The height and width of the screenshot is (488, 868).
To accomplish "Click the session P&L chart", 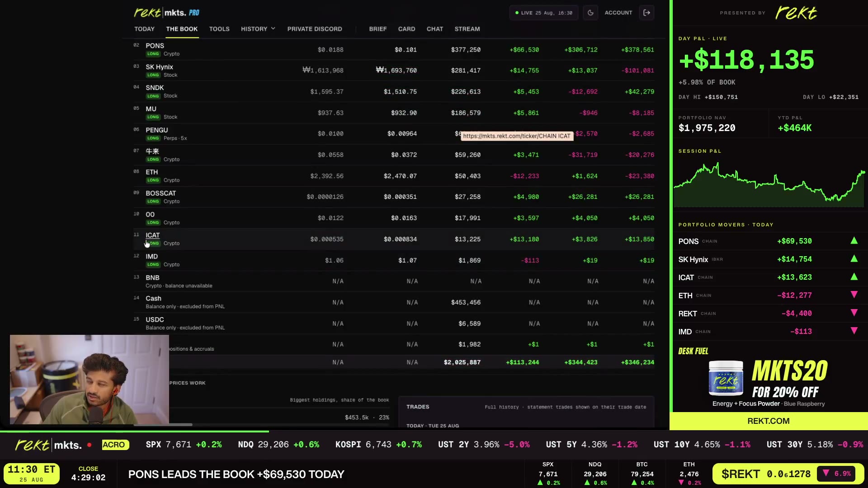I will pyautogui.click(x=769, y=184).
